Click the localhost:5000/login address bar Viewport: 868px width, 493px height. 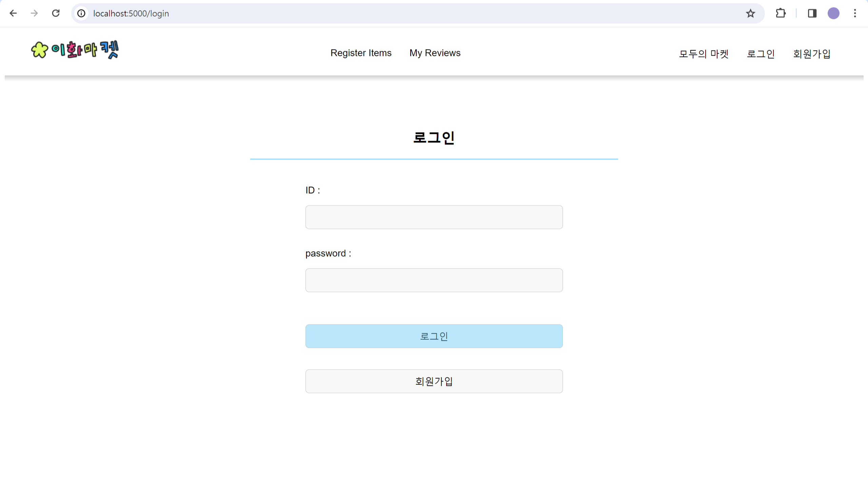pos(407,13)
